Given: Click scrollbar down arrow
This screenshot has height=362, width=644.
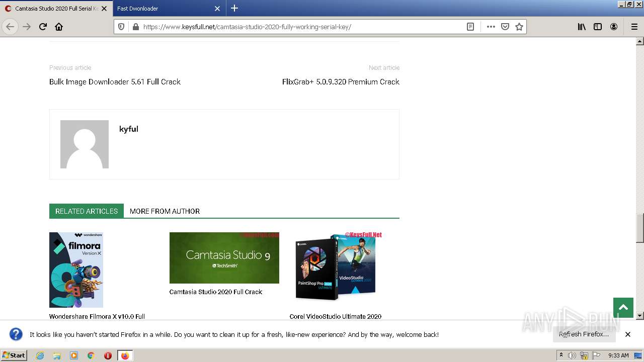Looking at the screenshot, I should coord(640,316).
